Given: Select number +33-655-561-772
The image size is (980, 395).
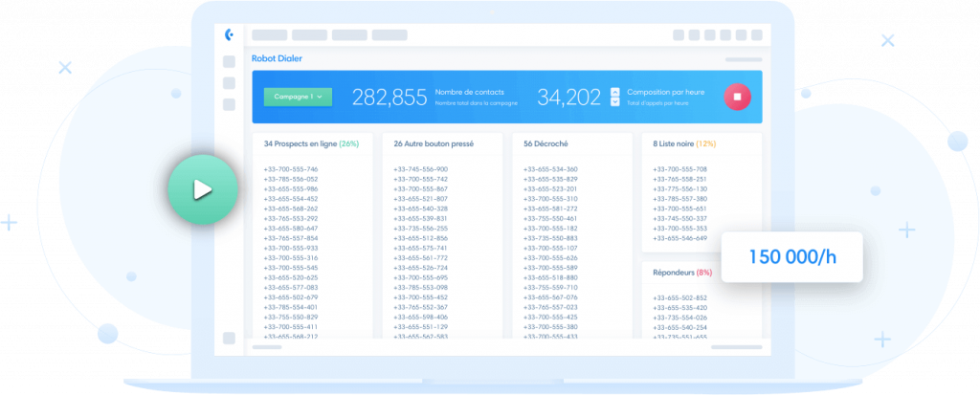Looking at the screenshot, I should tap(421, 258).
